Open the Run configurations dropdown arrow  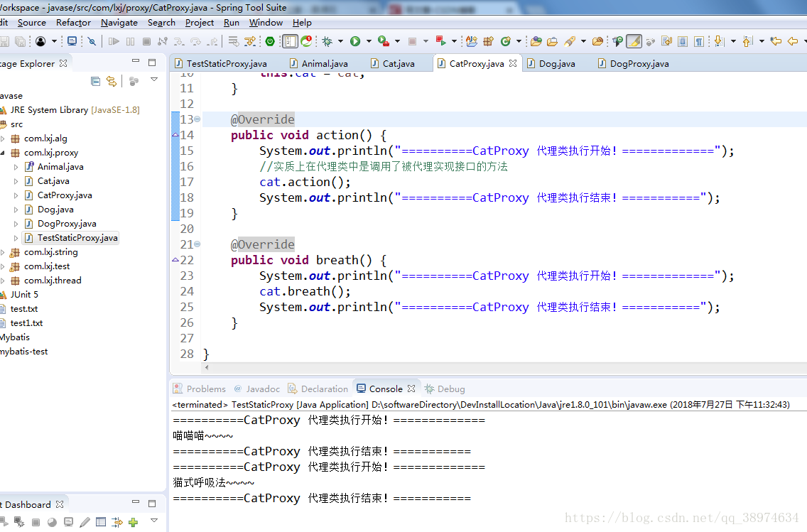369,41
